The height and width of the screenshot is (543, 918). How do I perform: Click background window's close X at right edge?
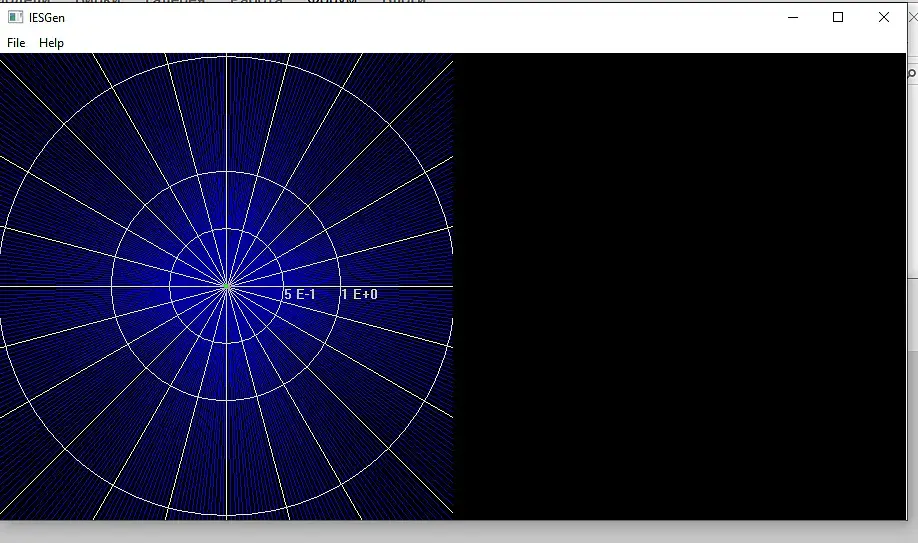coord(913,18)
